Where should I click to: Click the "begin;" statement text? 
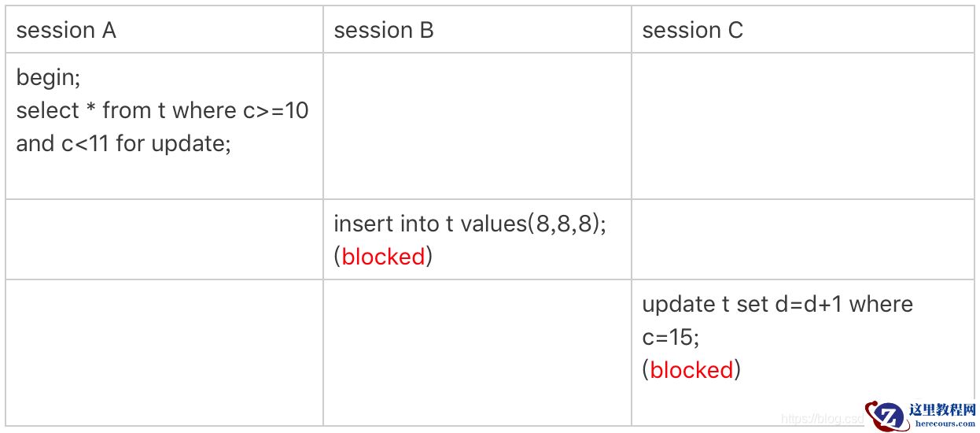49,77
